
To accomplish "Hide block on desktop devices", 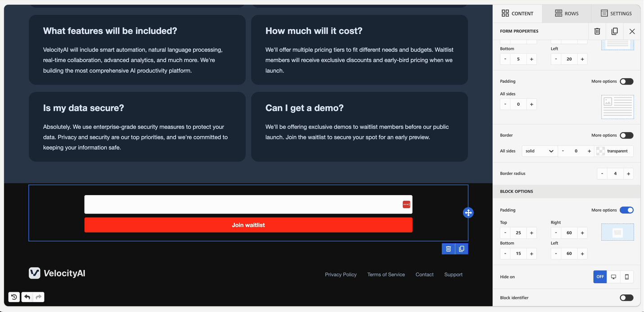I will [x=613, y=277].
